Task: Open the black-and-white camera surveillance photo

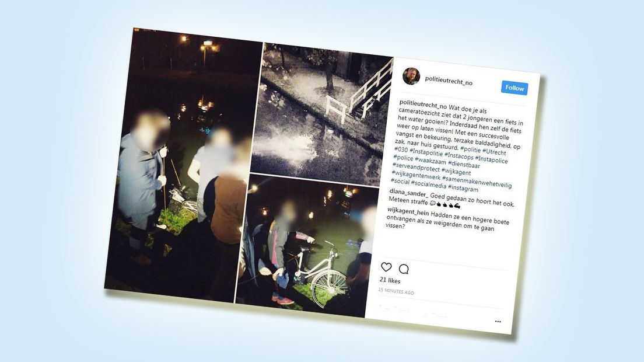Action: click(321, 113)
